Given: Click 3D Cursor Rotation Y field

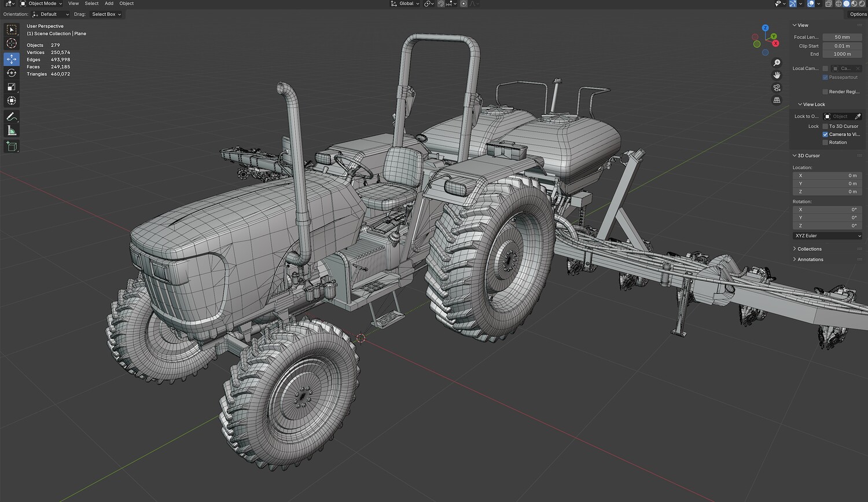Looking at the screenshot, I should [x=827, y=218].
